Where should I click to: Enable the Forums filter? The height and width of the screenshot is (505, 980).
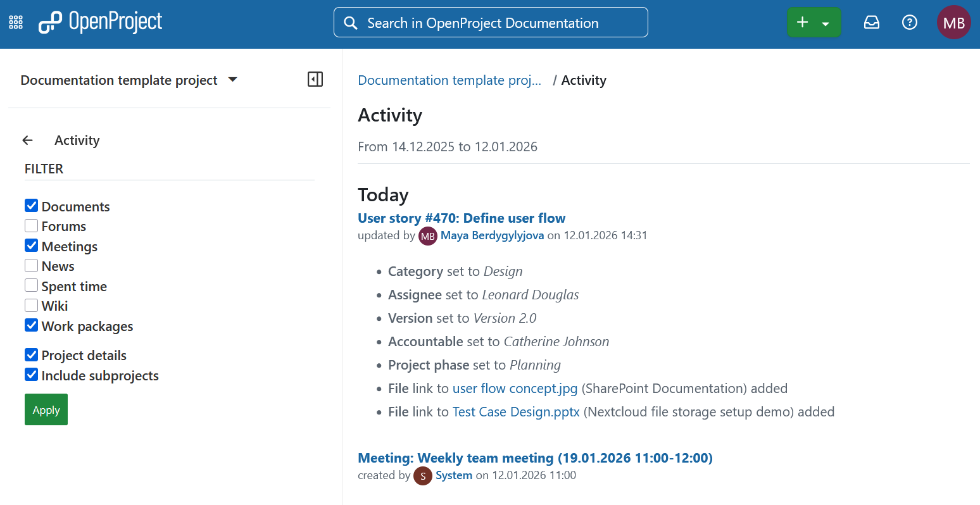(31, 225)
